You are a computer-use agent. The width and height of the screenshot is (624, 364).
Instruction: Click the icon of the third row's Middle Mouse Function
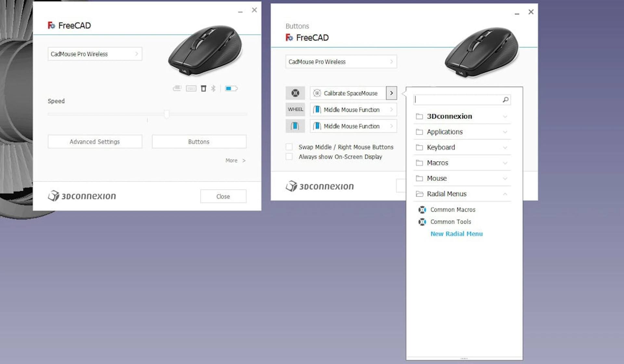click(x=317, y=126)
